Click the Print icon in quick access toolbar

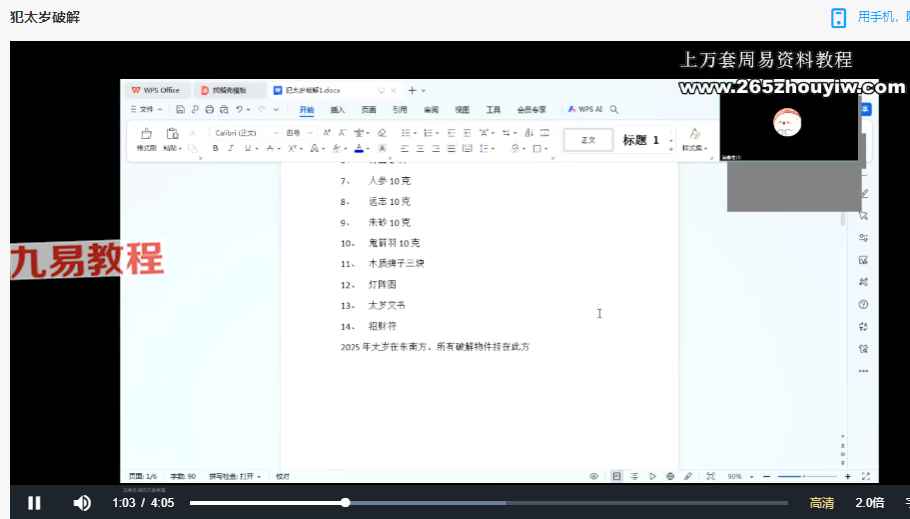tap(210, 109)
